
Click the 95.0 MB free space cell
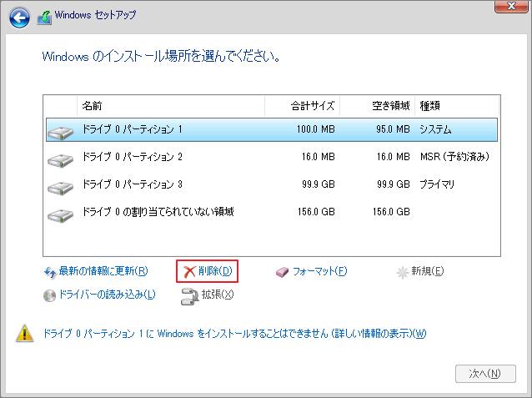pos(393,129)
